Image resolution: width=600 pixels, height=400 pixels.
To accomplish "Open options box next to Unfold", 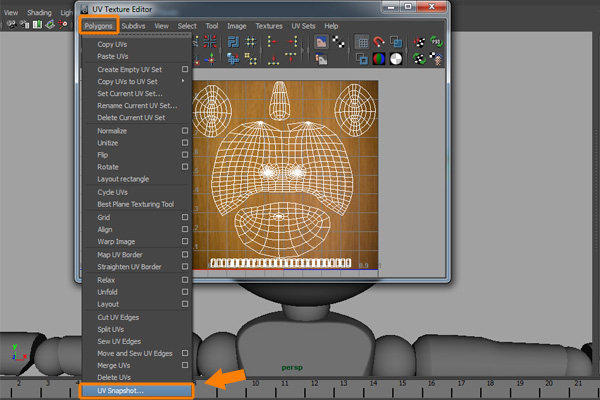I will pyautogui.click(x=185, y=291).
